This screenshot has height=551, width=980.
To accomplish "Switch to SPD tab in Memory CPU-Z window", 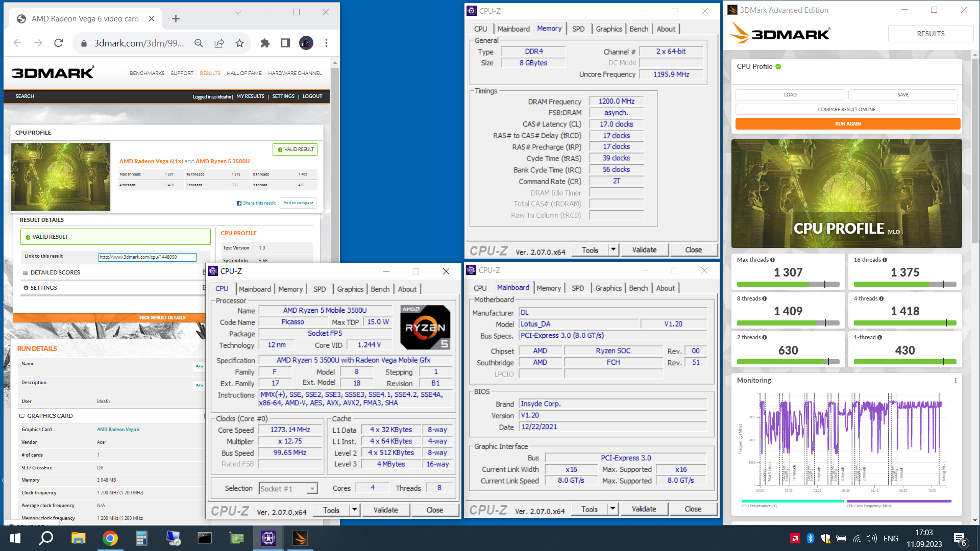I will [578, 29].
